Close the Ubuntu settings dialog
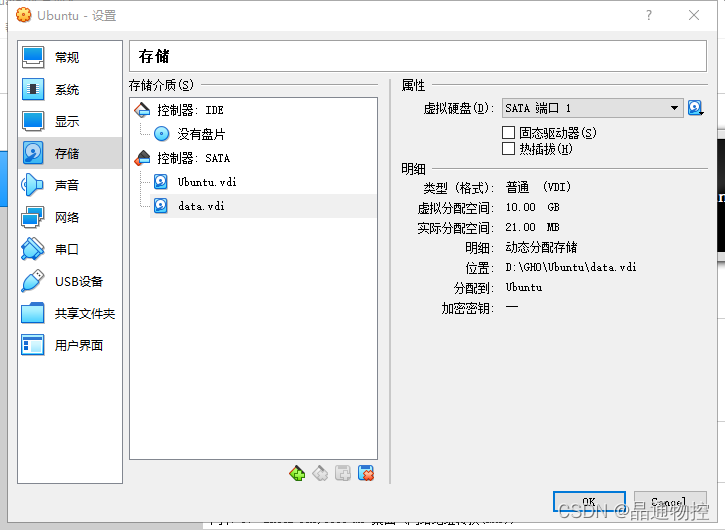Viewport: 725px width, 530px height. tap(694, 15)
